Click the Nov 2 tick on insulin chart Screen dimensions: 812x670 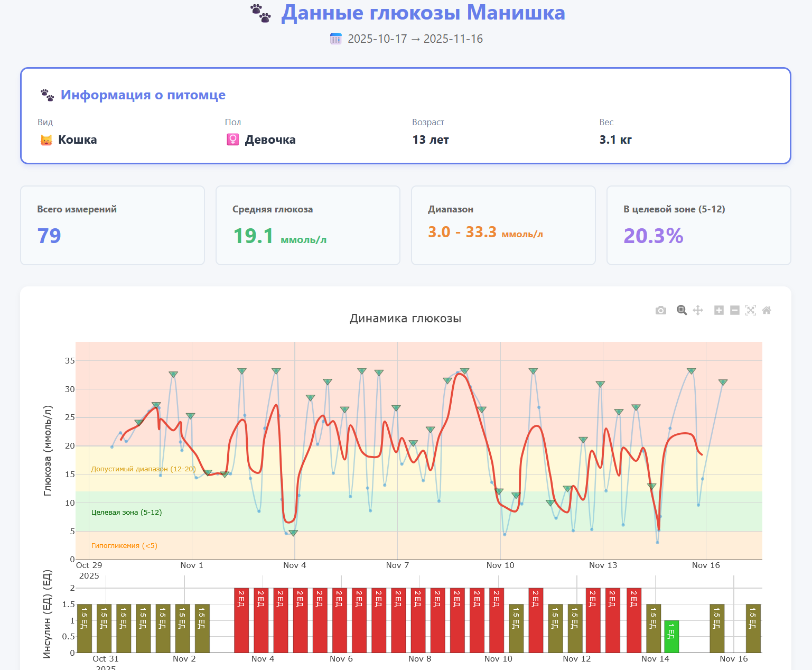tap(184, 659)
